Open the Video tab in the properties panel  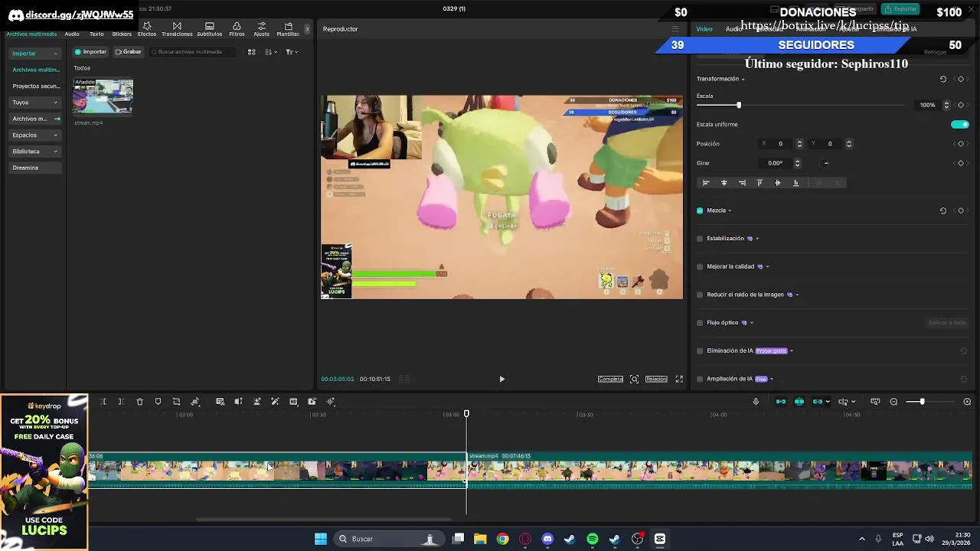point(704,29)
